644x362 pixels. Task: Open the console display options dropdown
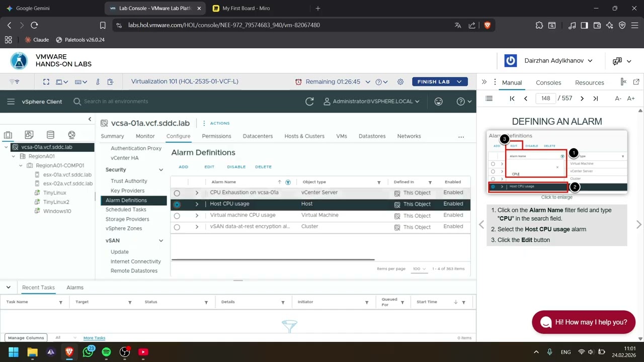click(x=62, y=81)
